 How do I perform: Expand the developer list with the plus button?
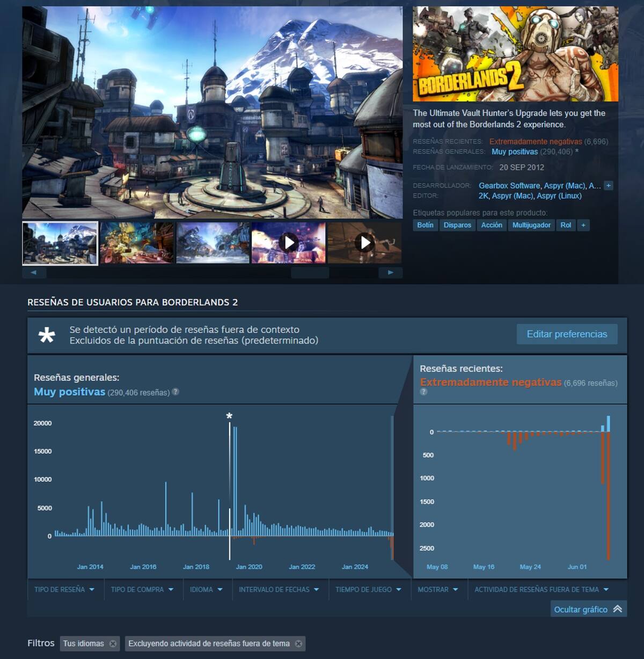pyautogui.click(x=609, y=186)
